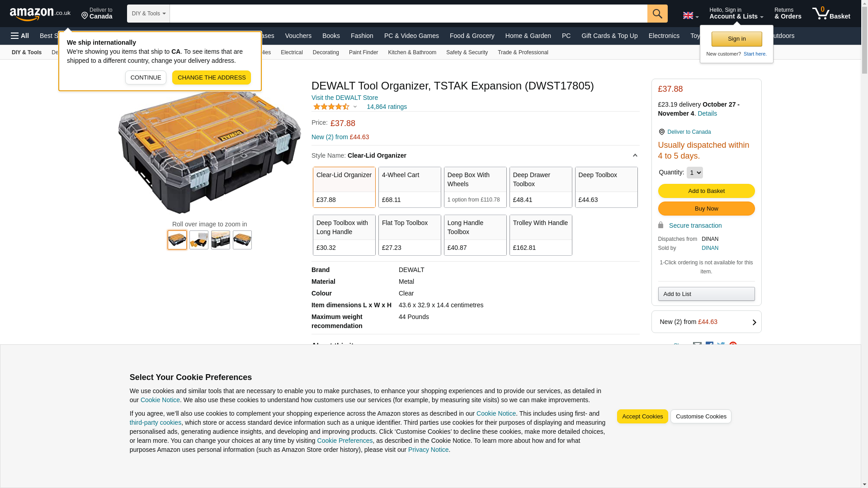
Task: Click arrow in New (2) from £44.63 box
Action: [754, 322]
